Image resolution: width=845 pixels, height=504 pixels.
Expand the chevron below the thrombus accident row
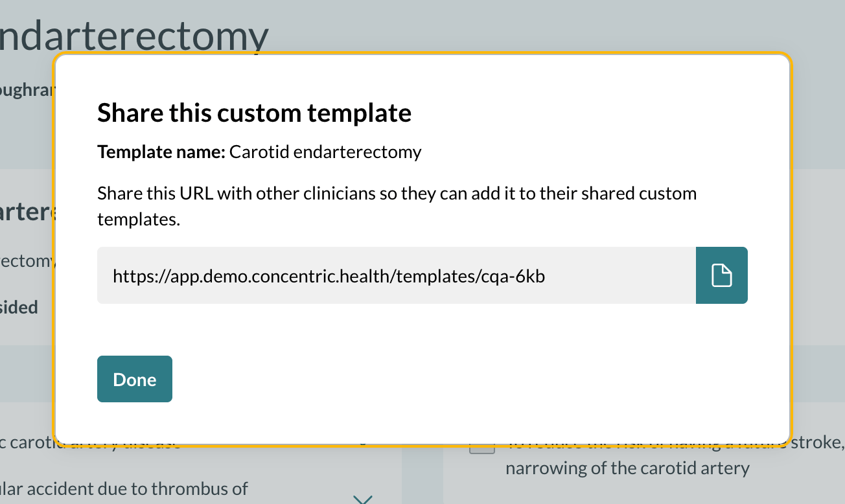[x=363, y=499]
